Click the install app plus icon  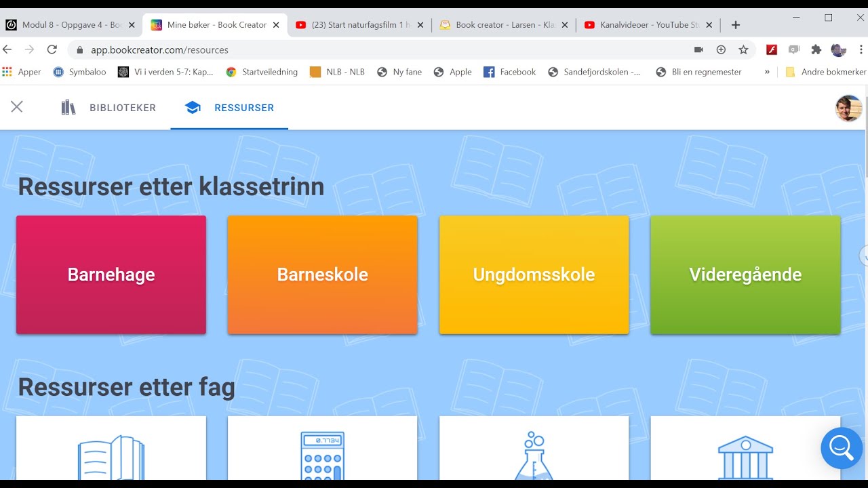tap(721, 49)
